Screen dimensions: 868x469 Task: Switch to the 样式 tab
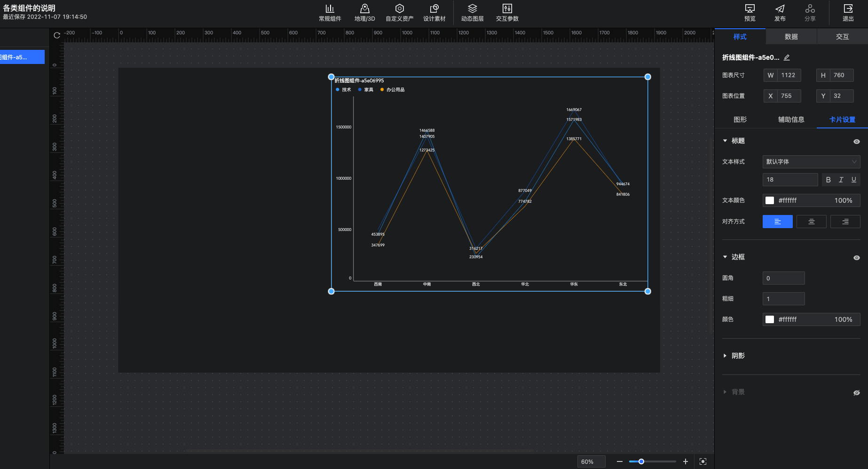pyautogui.click(x=740, y=37)
